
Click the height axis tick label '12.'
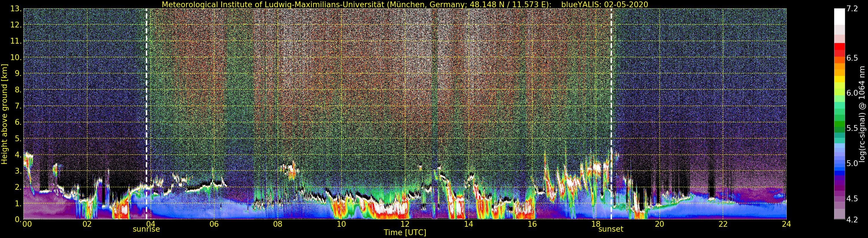tap(16, 25)
